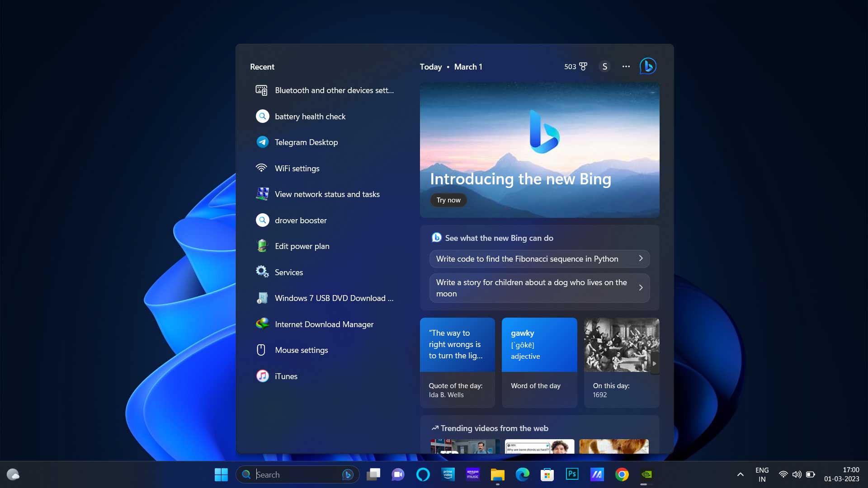Open Task View on the taskbar
The height and width of the screenshot is (488, 868).
tap(373, 474)
